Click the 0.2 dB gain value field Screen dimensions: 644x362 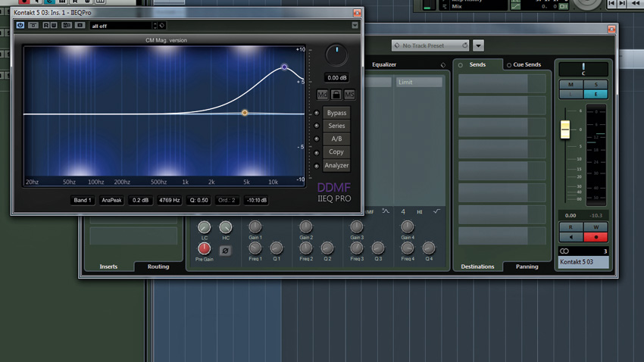[140, 200]
